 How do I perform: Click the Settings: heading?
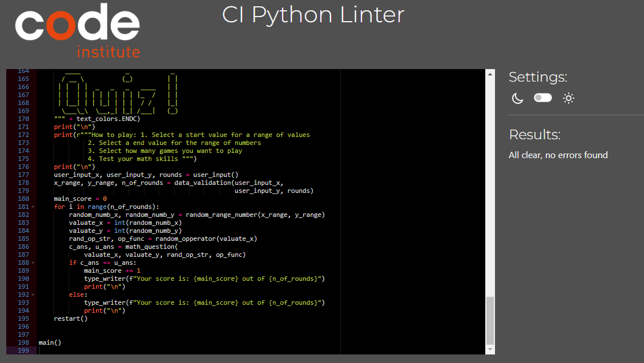click(538, 77)
